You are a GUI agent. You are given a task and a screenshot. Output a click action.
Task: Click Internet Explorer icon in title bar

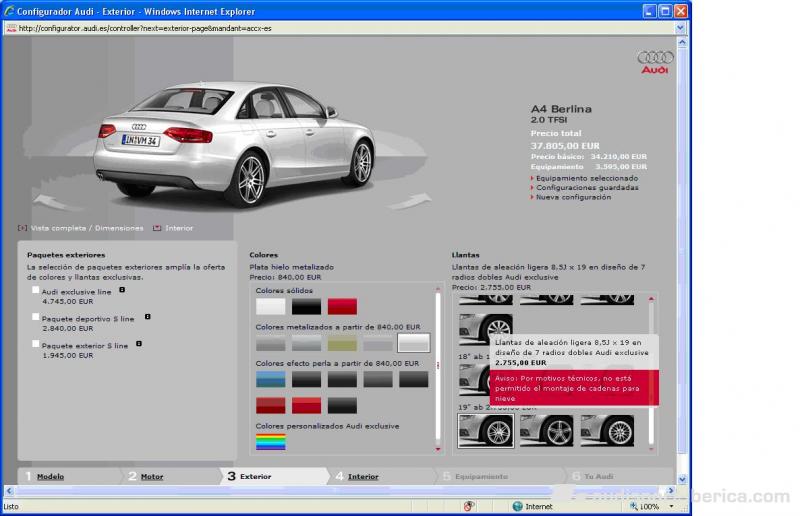point(9,11)
